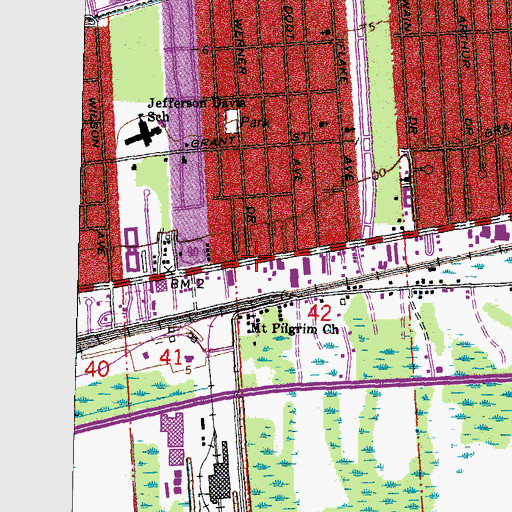
Task: Click the Mt Pilgrim Ch label
Action: (294, 329)
